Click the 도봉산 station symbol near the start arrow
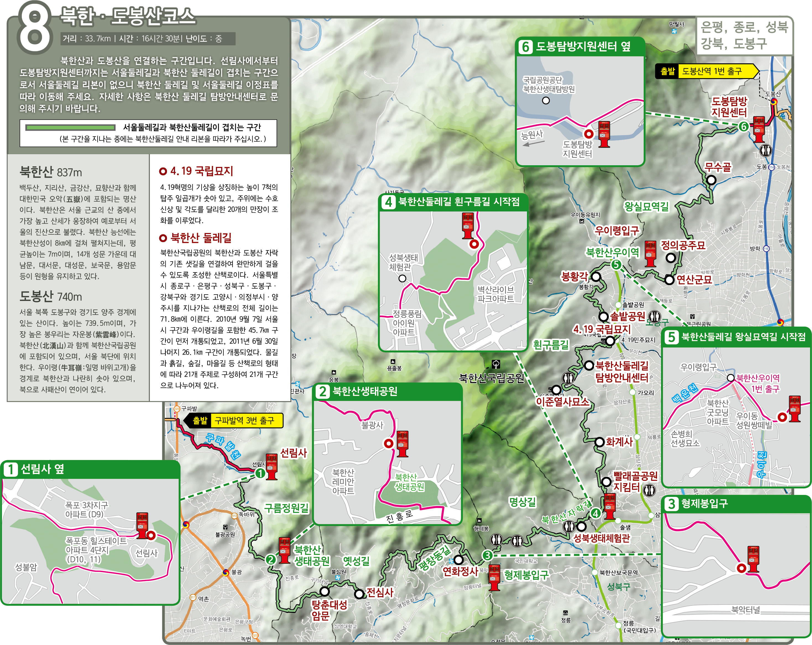The height and width of the screenshot is (645, 812). pyautogui.click(x=774, y=101)
